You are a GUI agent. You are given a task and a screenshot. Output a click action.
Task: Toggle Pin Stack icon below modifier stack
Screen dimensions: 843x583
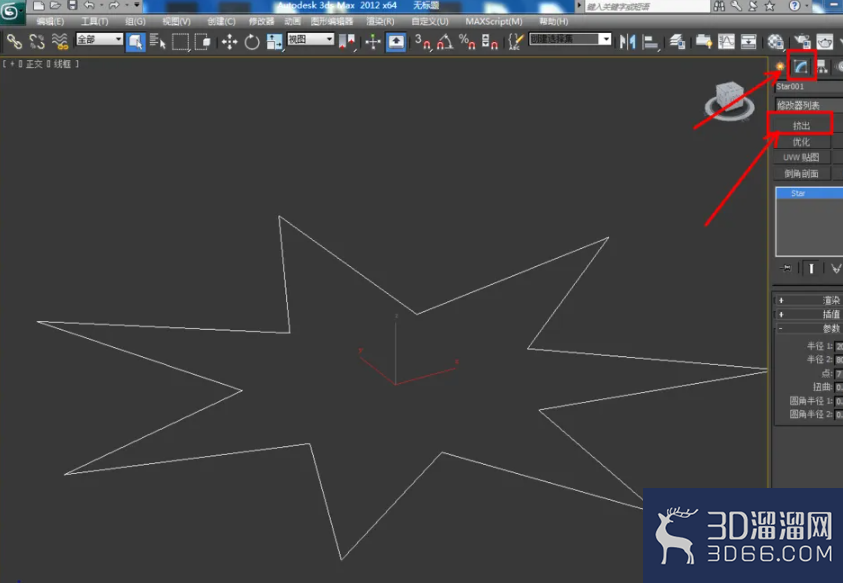pyautogui.click(x=787, y=268)
